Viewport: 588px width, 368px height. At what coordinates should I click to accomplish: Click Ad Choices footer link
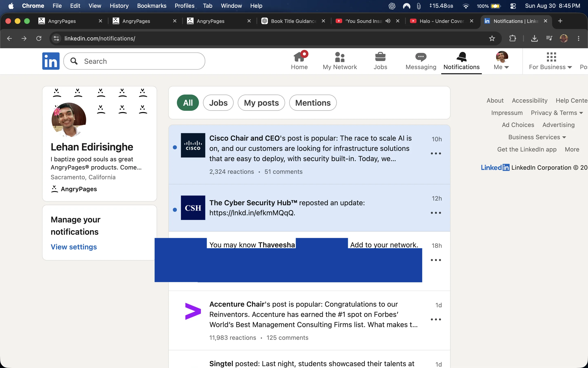(x=518, y=125)
